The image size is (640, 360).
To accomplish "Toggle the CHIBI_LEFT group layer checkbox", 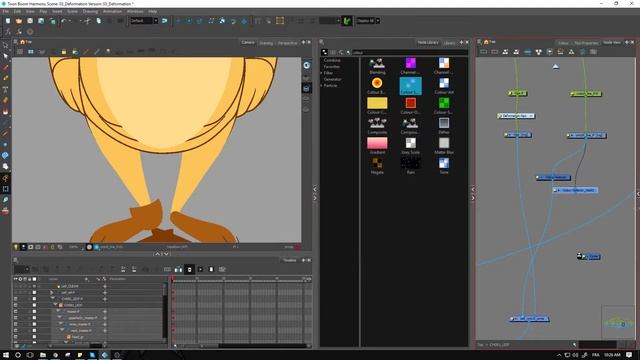I will coord(16,305).
